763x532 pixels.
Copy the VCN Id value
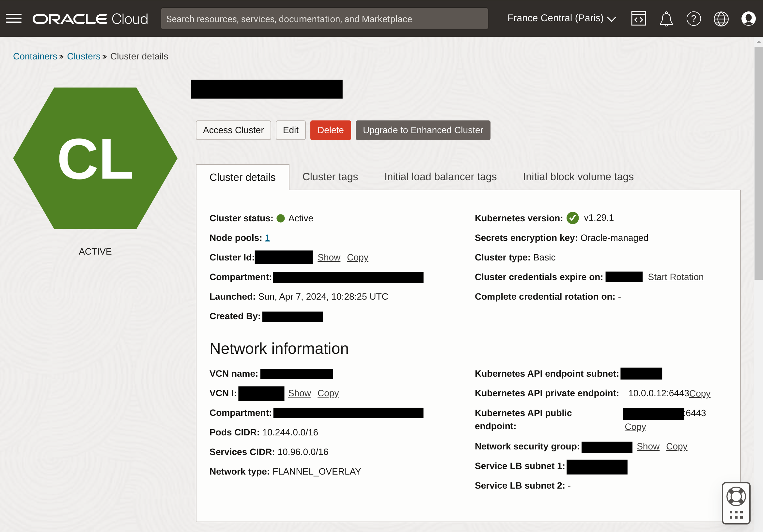coord(328,393)
